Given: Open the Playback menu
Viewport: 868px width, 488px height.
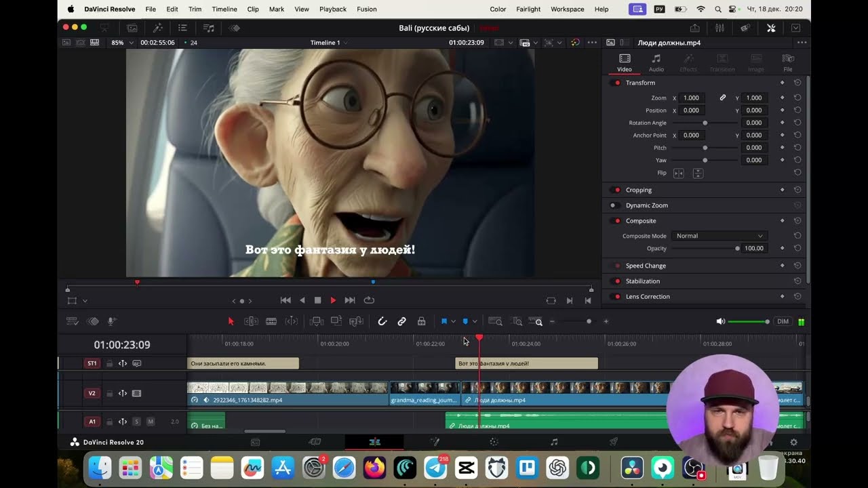Looking at the screenshot, I should [333, 9].
